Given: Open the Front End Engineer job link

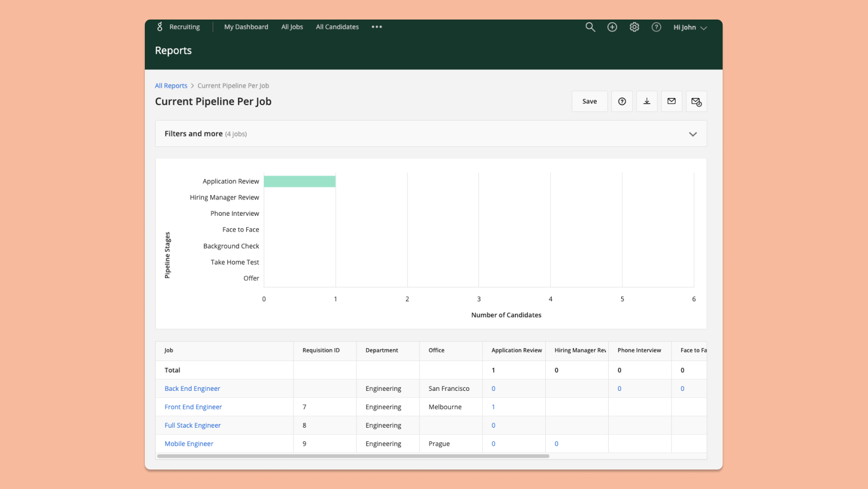Looking at the screenshot, I should coord(193,407).
